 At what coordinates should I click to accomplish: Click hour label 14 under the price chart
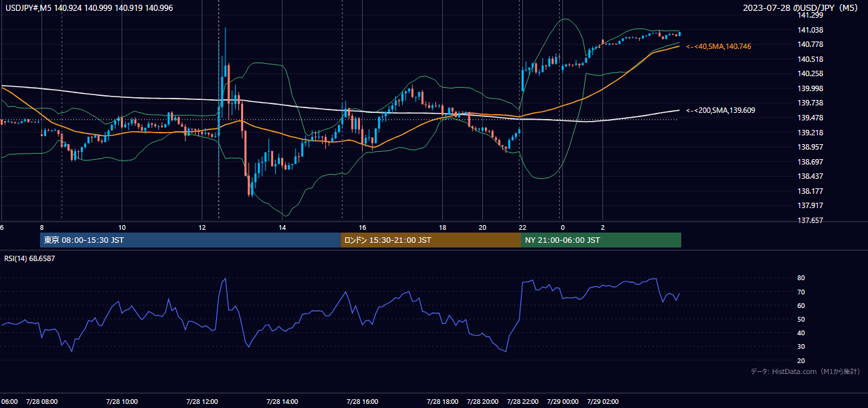click(x=282, y=227)
